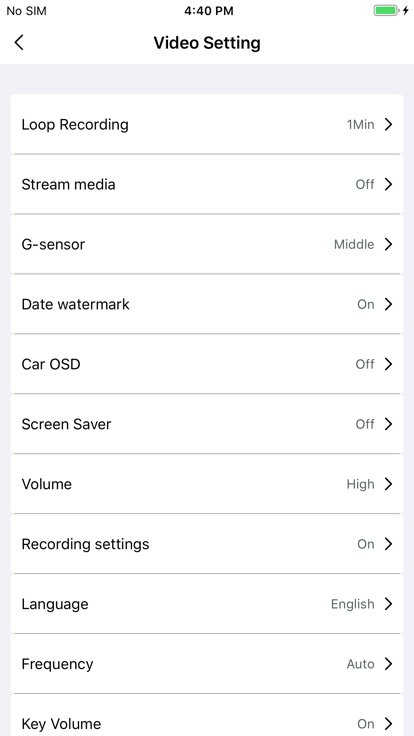
Task: Tap the Video Setting title
Action: tap(207, 43)
